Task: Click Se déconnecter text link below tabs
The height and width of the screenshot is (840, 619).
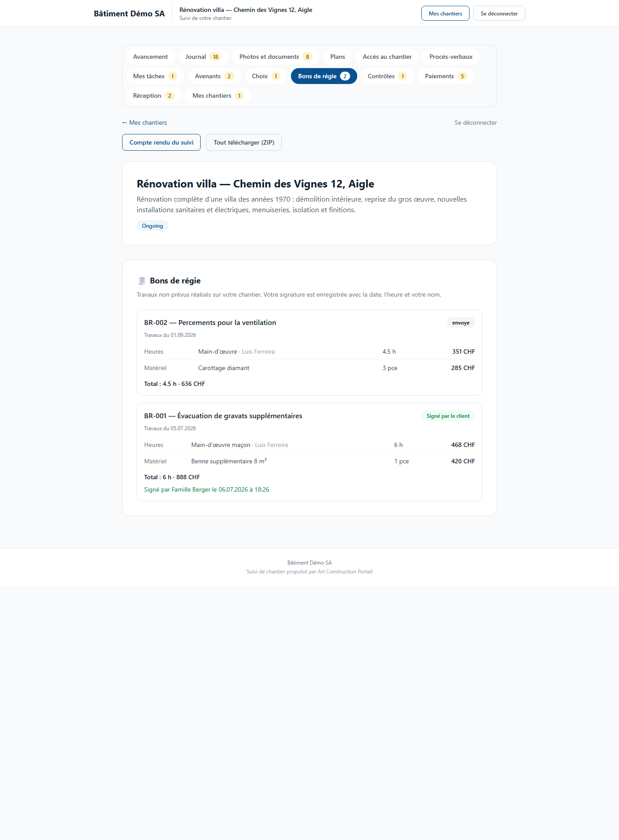Action: pos(476,122)
